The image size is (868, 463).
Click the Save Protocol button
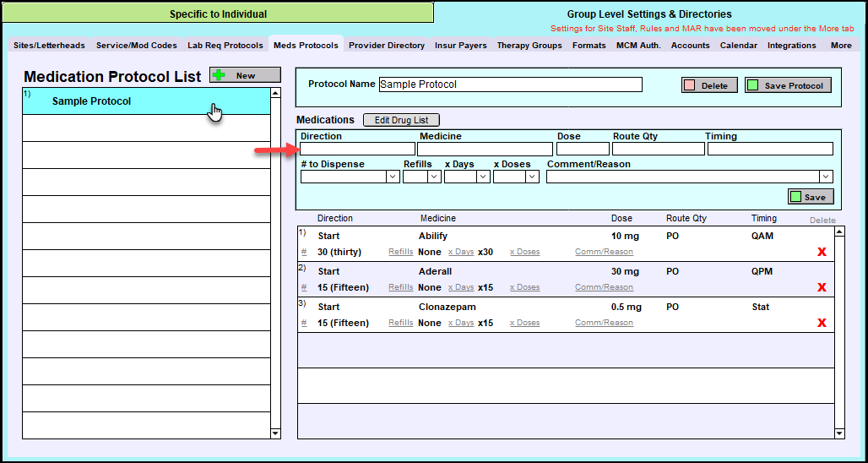(788, 85)
